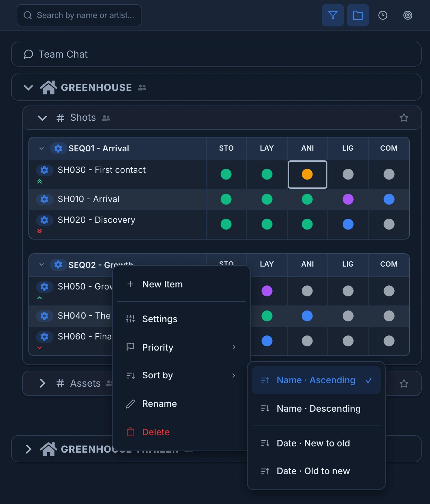Click the members icon beside Shots
This screenshot has width=430, height=504.
[106, 118]
